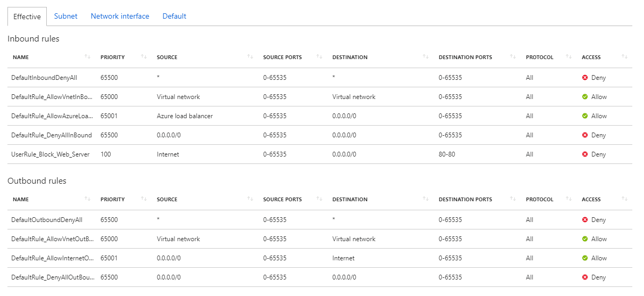
Task: Sort inbound rules by Name arrows icon
Action: pyautogui.click(x=87, y=57)
